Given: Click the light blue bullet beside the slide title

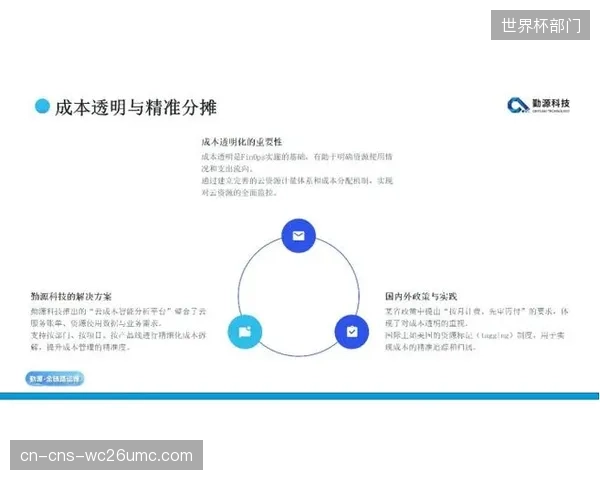Looking at the screenshot, I should click(42, 106).
